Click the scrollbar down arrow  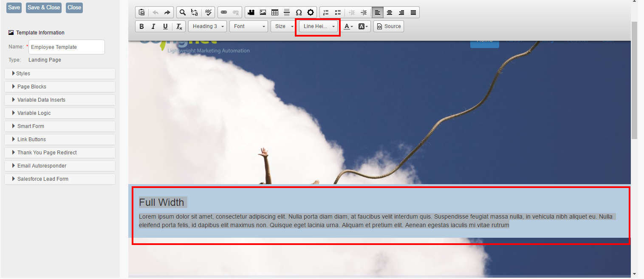point(634,274)
